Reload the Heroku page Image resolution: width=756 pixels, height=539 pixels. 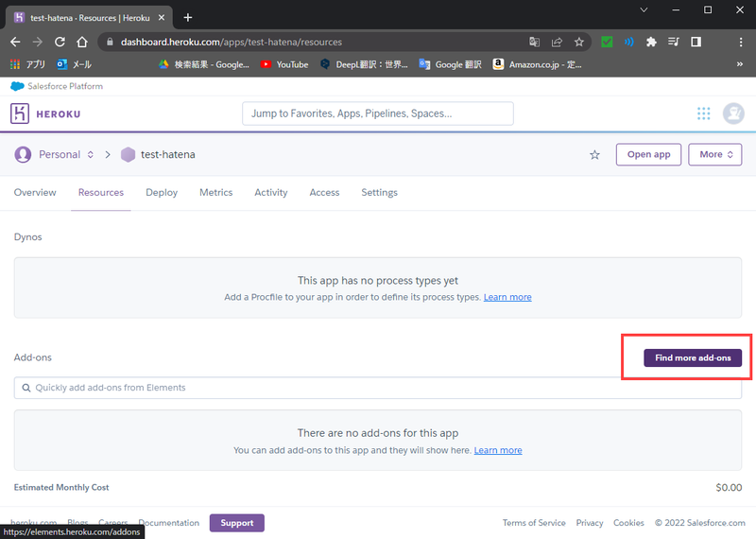[60, 42]
